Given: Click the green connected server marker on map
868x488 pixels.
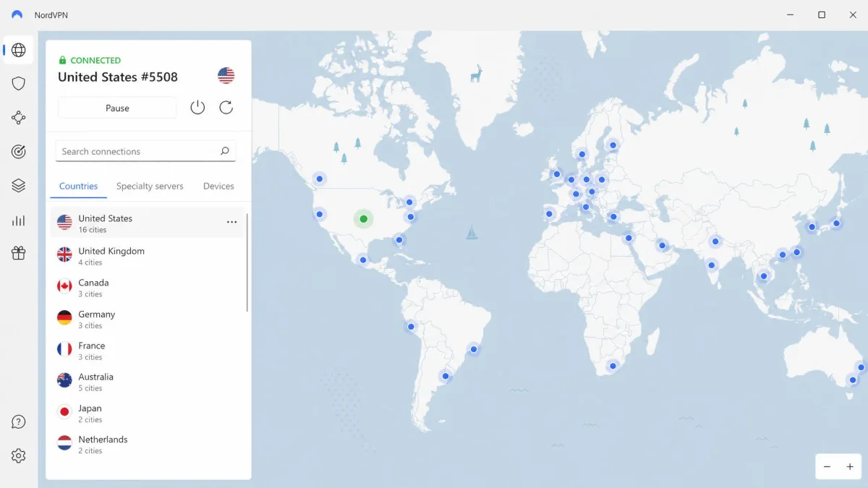Looking at the screenshot, I should coord(364,219).
